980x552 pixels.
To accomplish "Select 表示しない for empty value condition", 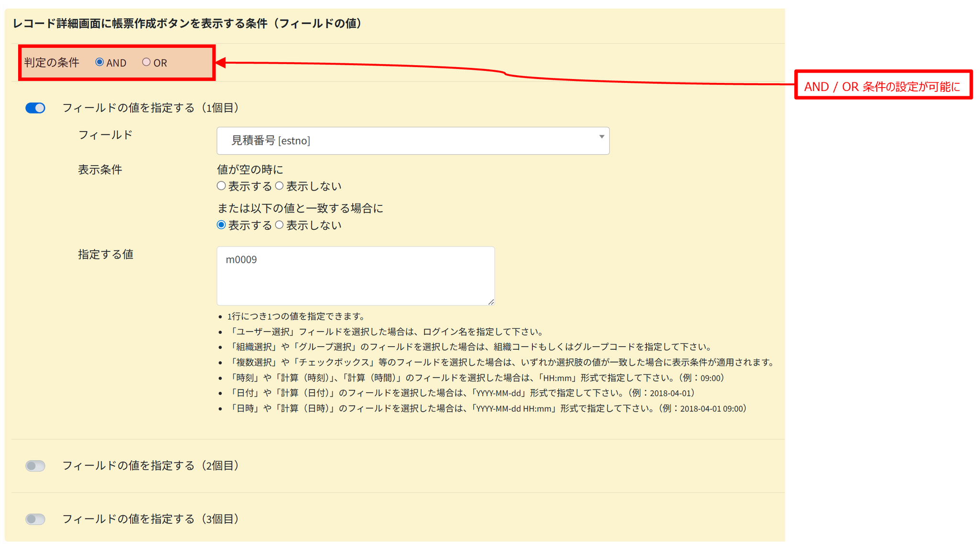I will (279, 186).
